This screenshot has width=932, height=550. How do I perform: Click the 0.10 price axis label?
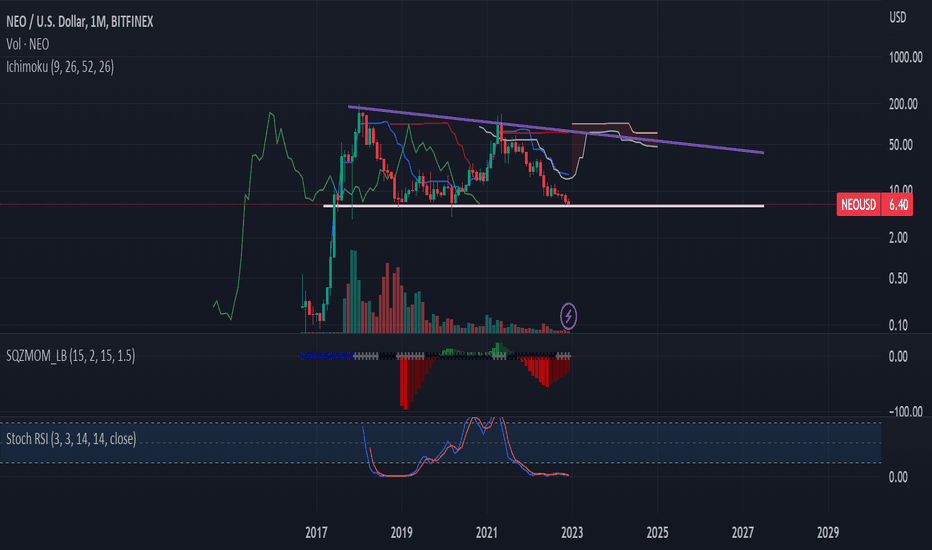click(x=898, y=325)
